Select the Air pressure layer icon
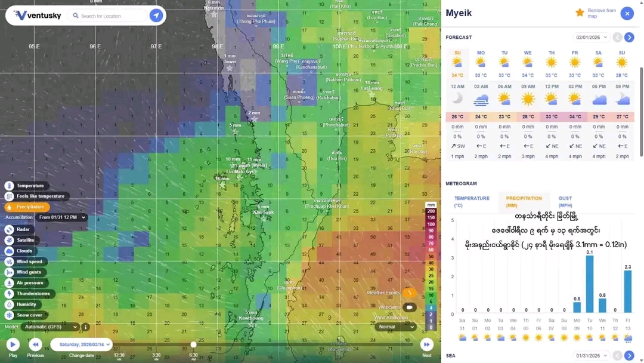Viewport: 644px width, 363px height. 9,283
